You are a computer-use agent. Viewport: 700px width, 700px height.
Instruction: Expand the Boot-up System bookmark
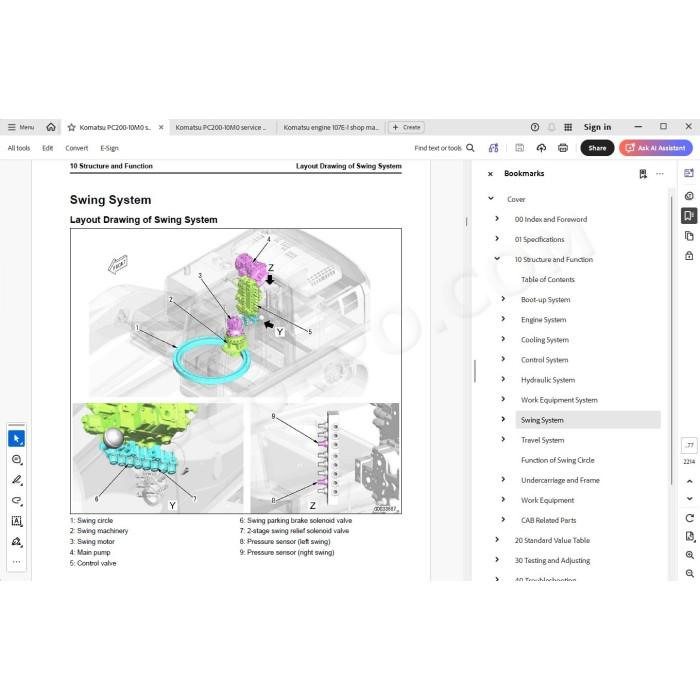503,299
